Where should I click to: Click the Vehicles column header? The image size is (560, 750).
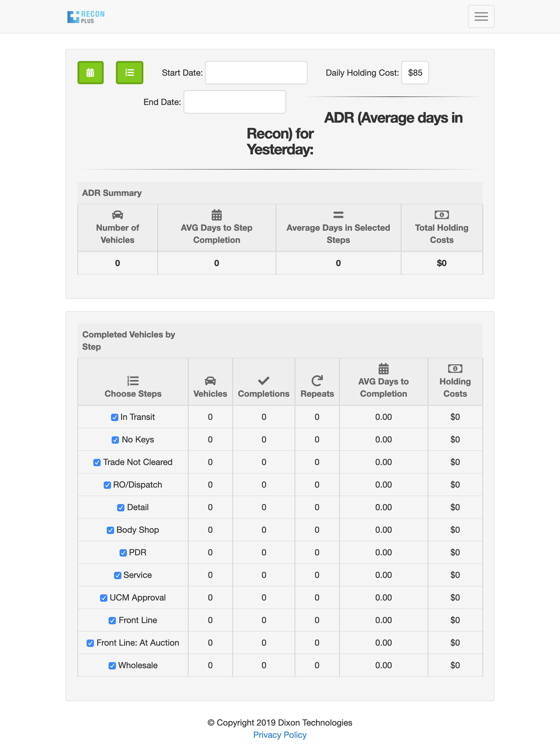click(210, 393)
